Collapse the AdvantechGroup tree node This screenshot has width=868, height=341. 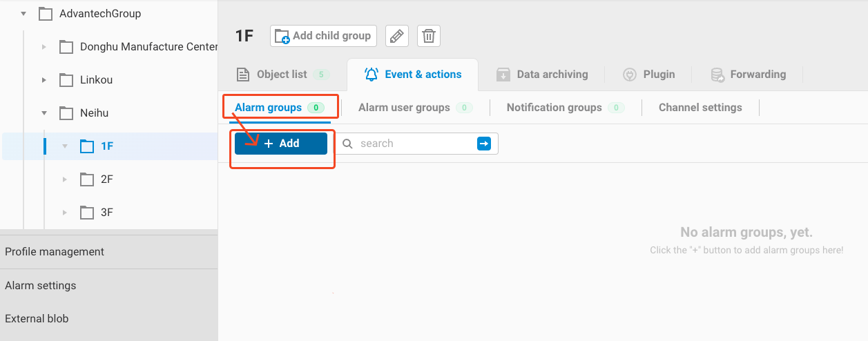(23, 14)
